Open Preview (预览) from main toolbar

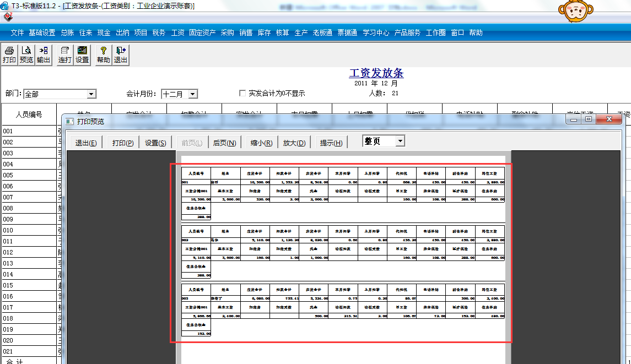coord(26,55)
